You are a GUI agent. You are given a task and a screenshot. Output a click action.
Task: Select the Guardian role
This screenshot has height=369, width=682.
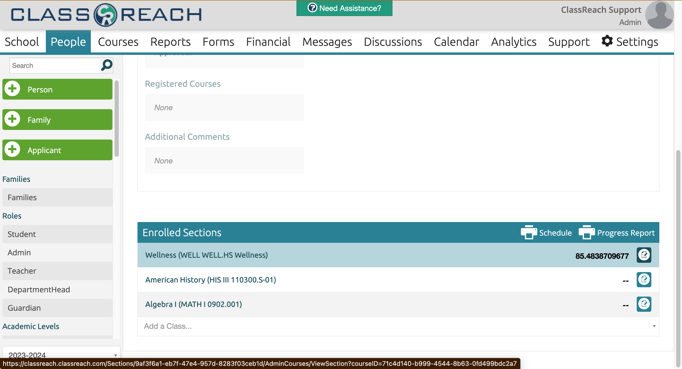(x=57, y=308)
